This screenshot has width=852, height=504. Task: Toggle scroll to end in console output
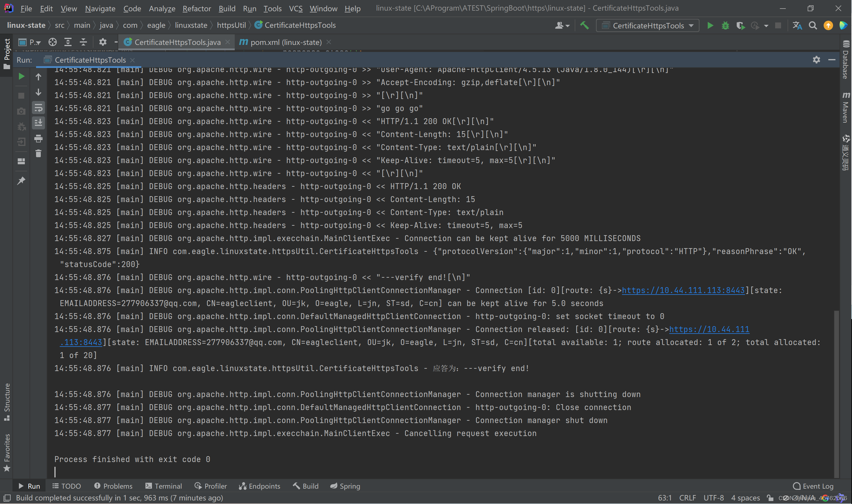(38, 123)
